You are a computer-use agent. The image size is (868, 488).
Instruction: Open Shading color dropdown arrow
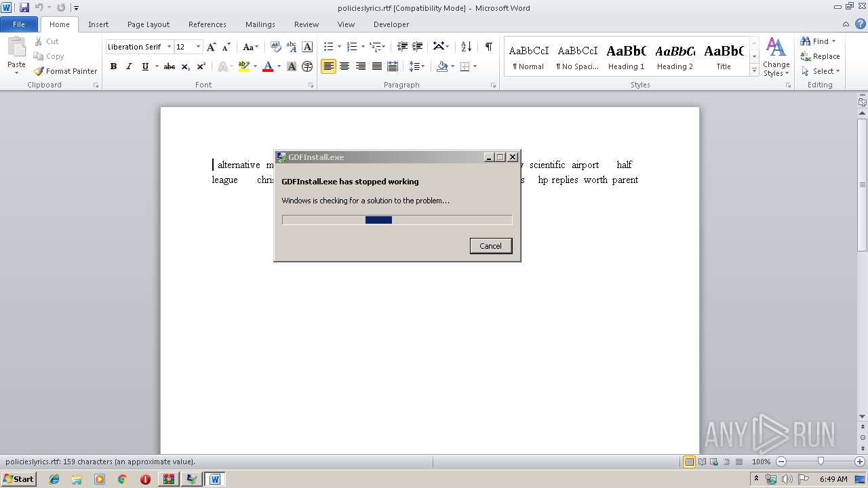coord(453,66)
